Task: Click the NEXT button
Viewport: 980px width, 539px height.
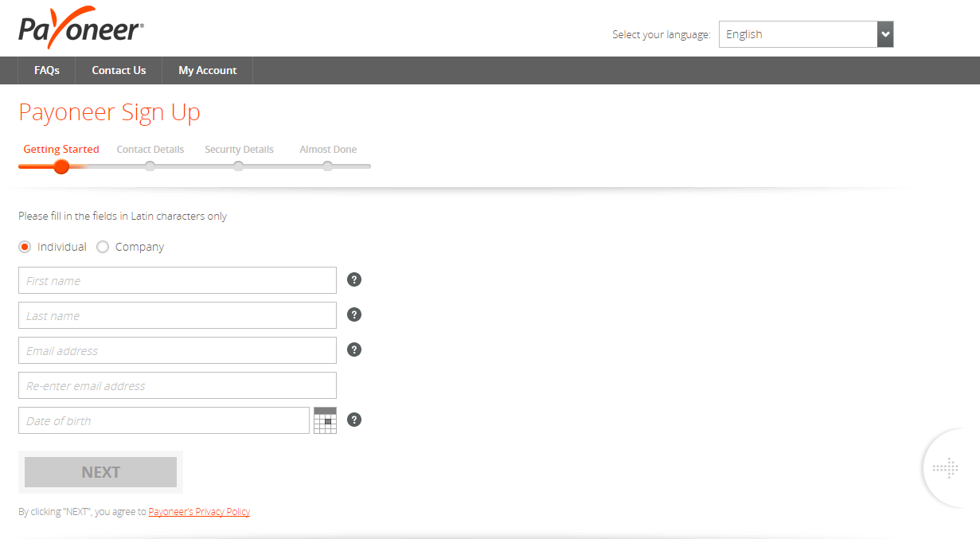Action: coord(100,472)
